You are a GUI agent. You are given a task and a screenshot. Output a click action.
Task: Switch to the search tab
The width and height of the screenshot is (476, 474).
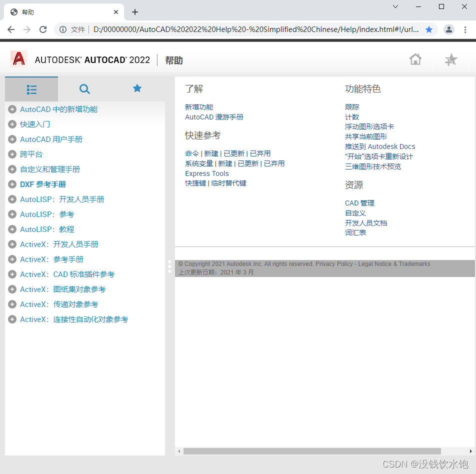pos(84,89)
